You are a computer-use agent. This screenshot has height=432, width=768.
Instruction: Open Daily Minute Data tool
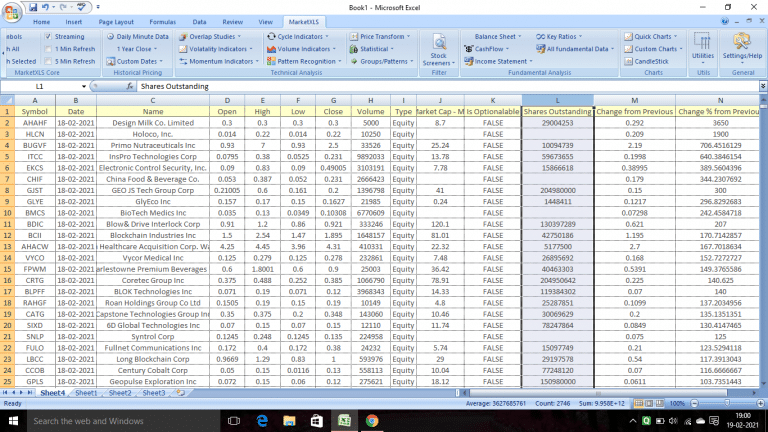(x=138, y=37)
